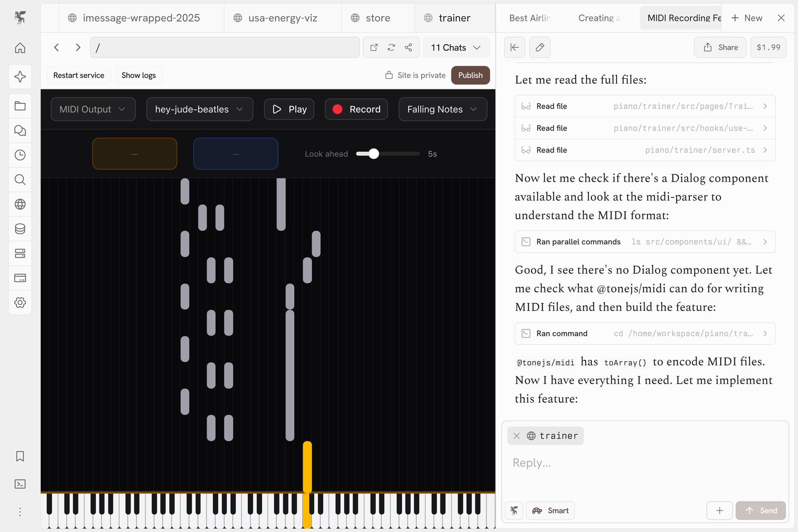798x532 pixels.
Task: Open the Falling Notes view dropdown
Action: [x=442, y=109]
